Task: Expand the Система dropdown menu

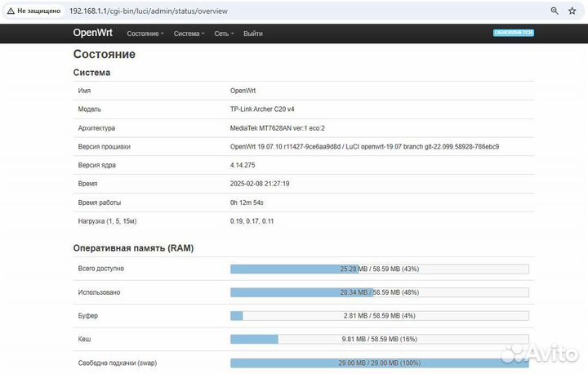Action: [189, 33]
